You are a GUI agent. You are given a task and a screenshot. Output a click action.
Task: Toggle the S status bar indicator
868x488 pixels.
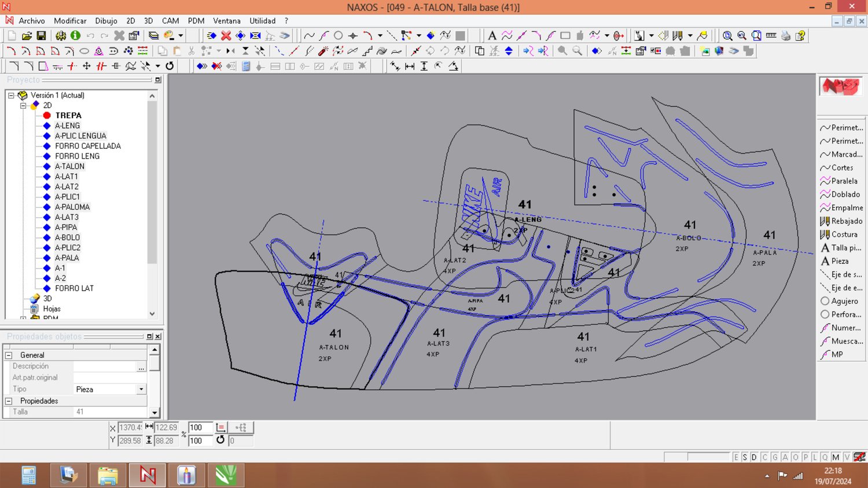tap(745, 457)
